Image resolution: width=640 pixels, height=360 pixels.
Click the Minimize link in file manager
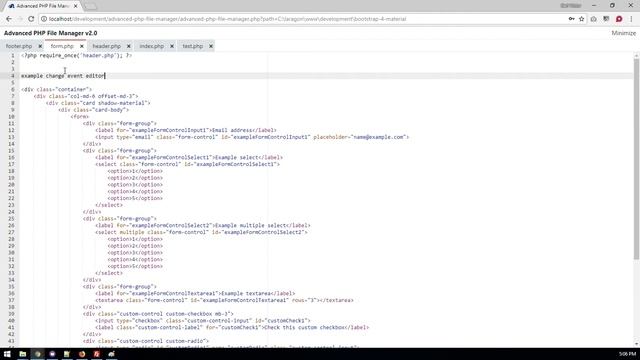click(x=623, y=33)
